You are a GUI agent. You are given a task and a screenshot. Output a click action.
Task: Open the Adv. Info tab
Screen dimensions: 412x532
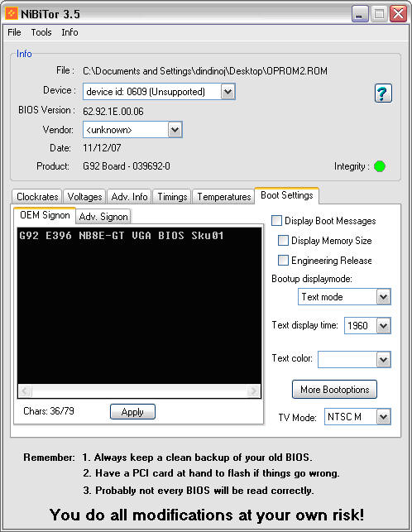point(129,197)
